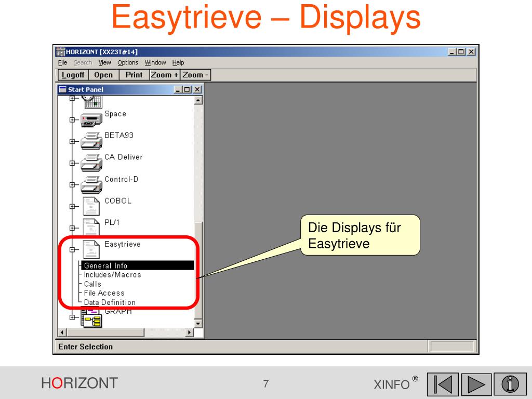Image resolution: width=532 pixels, height=399 pixels.
Task: Click Start Panel vertical scroll up arrow
Action: 198,100
